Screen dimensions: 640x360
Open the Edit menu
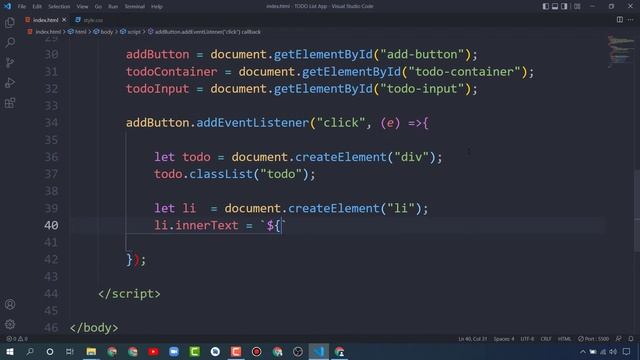37,7
